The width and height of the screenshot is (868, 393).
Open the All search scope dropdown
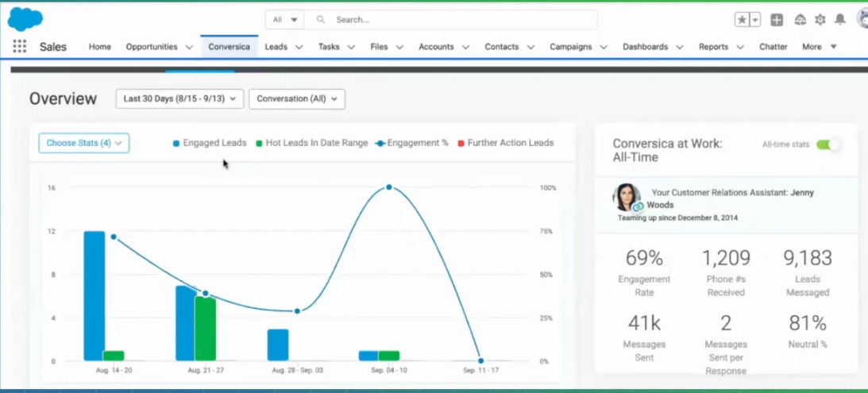point(284,19)
